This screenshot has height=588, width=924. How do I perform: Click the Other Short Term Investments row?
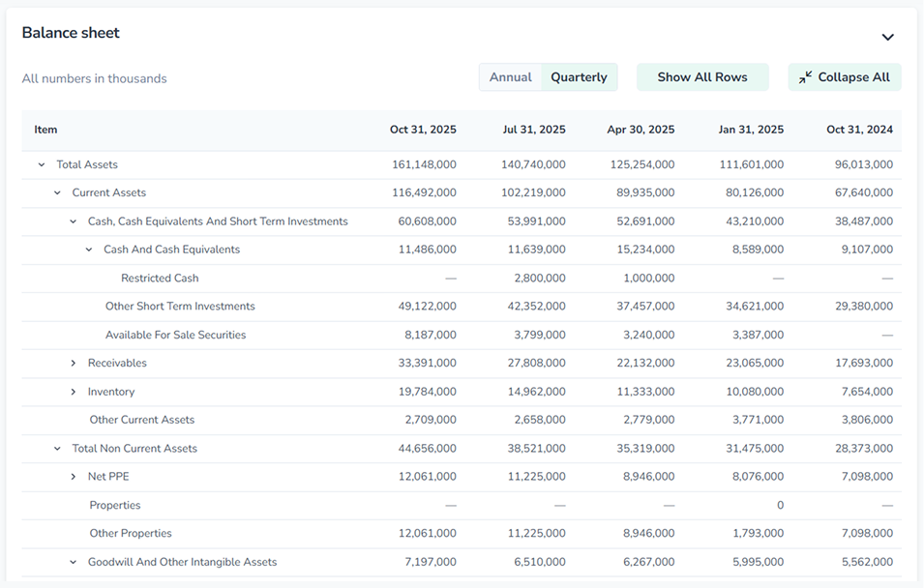pyautogui.click(x=180, y=307)
